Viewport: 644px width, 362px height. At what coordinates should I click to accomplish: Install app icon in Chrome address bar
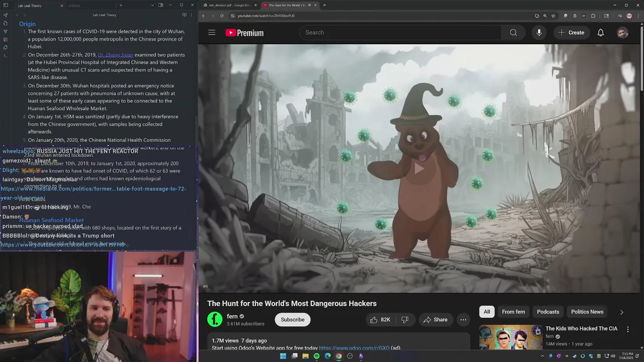point(537,16)
